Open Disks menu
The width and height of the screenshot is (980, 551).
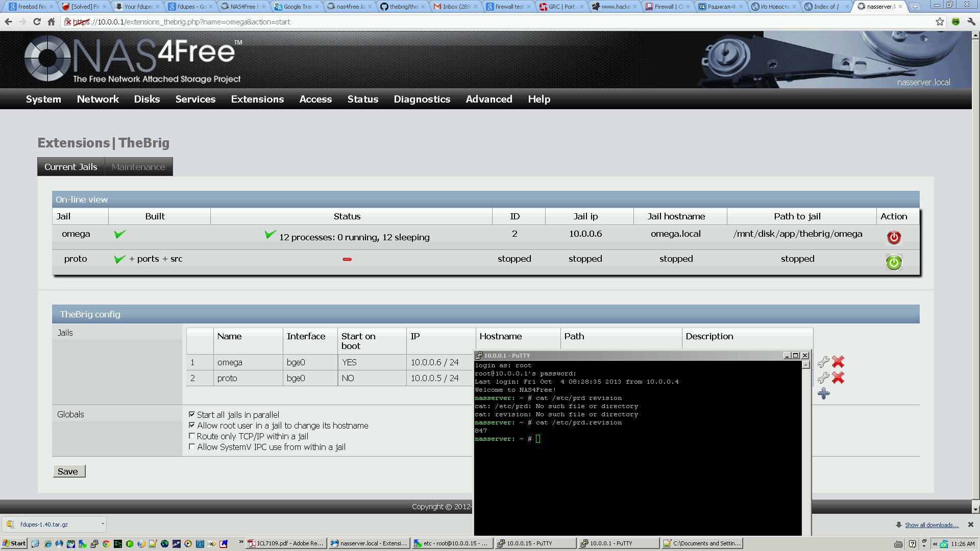[x=147, y=99]
